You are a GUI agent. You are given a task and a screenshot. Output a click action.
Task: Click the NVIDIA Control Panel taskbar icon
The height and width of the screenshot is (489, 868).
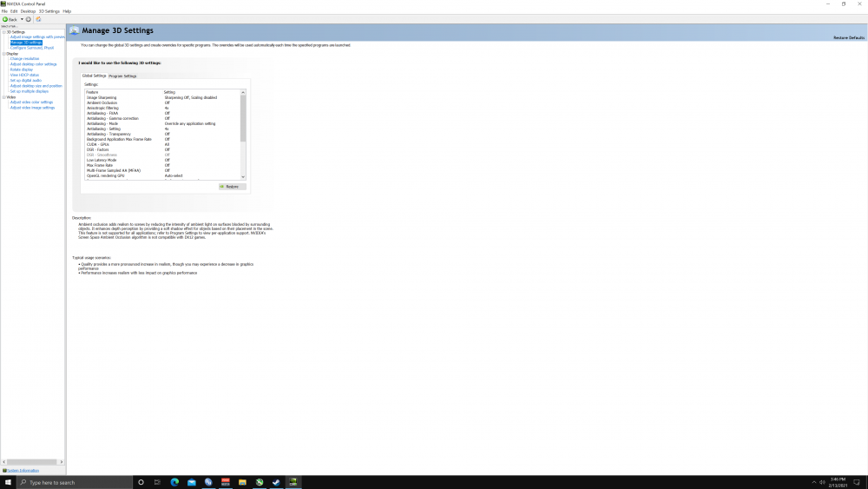[293, 482]
